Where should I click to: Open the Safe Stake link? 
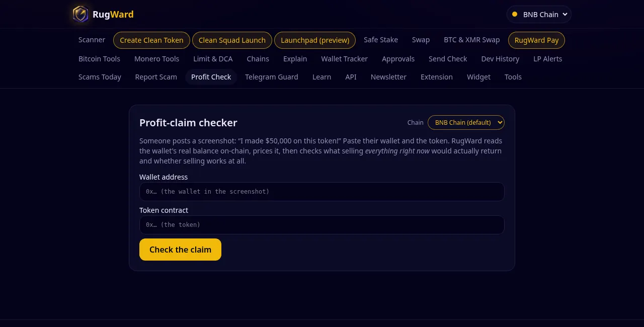[x=381, y=40]
